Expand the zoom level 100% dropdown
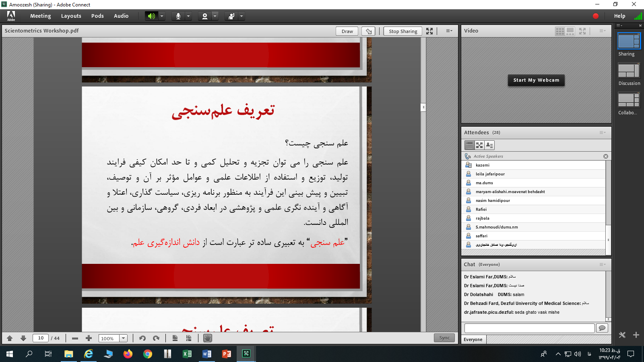Image resolution: width=644 pixels, height=362 pixels. [124, 338]
